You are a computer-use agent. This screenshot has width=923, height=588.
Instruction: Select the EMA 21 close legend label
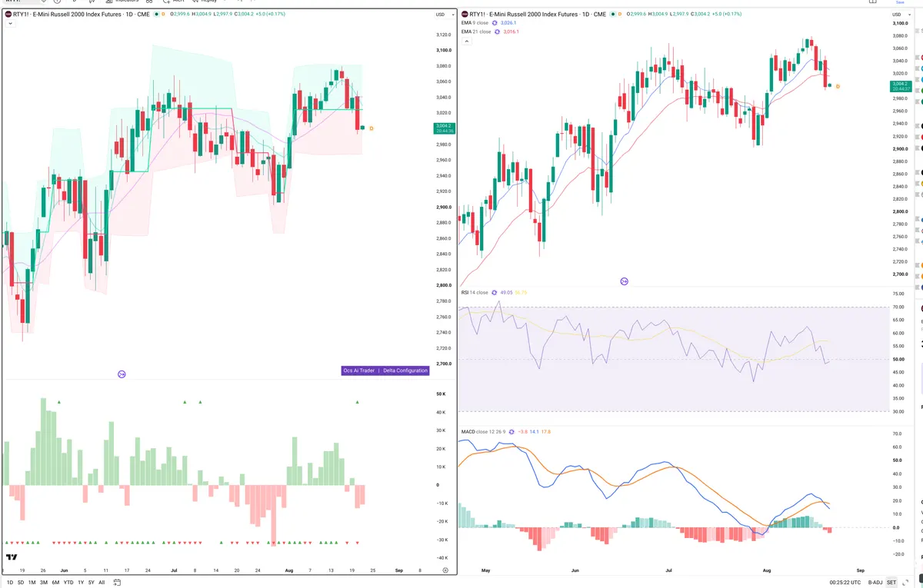click(x=475, y=32)
